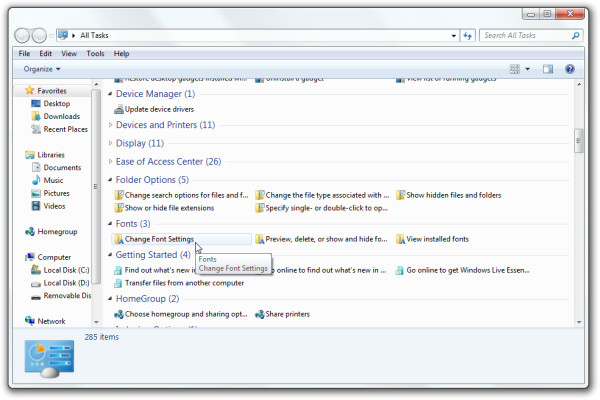
Task: Collapse the Device Manager group
Action: [110, 94]
